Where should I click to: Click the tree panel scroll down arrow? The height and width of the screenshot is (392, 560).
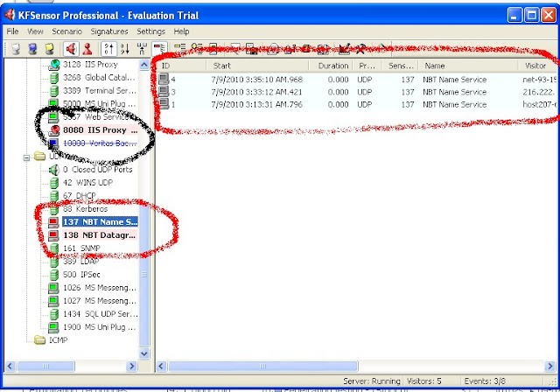coord(143,353)
